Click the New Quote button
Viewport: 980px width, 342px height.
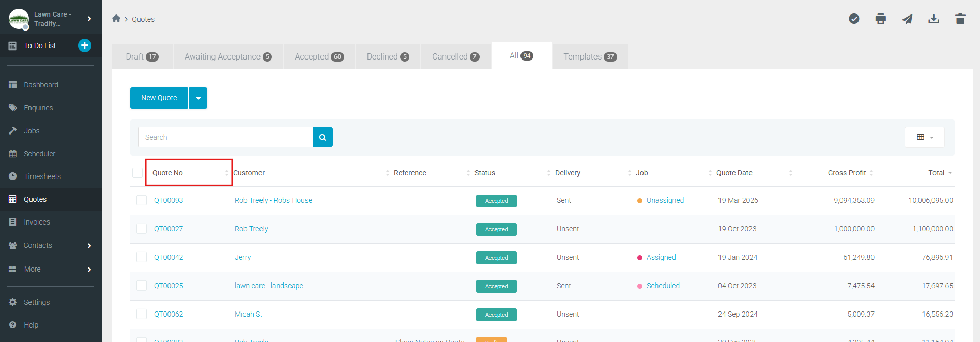pyautogui.click(x=159, y=98)
